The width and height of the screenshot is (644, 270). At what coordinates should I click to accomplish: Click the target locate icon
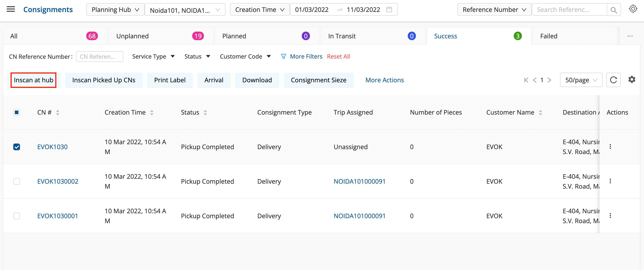tap(633, 9)
